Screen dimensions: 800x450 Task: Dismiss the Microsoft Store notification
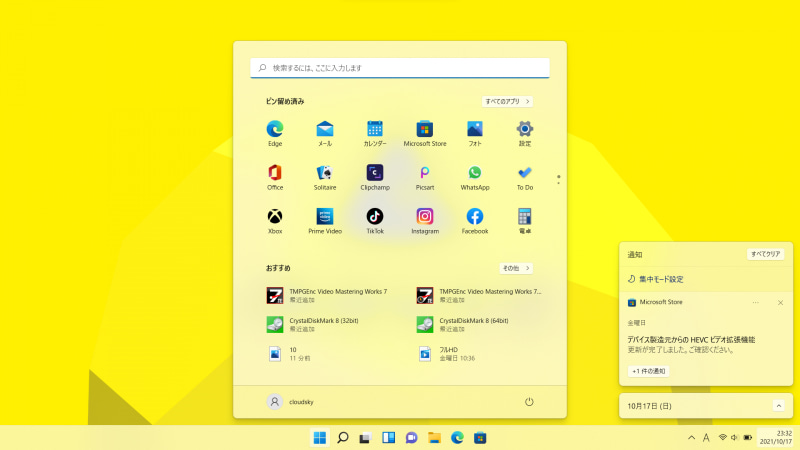click(781, 303)
